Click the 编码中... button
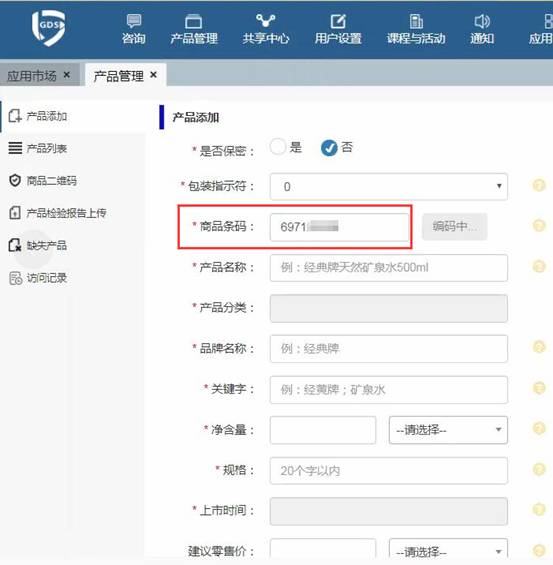Viewport: 553px width, 565px height. (455, 227)
